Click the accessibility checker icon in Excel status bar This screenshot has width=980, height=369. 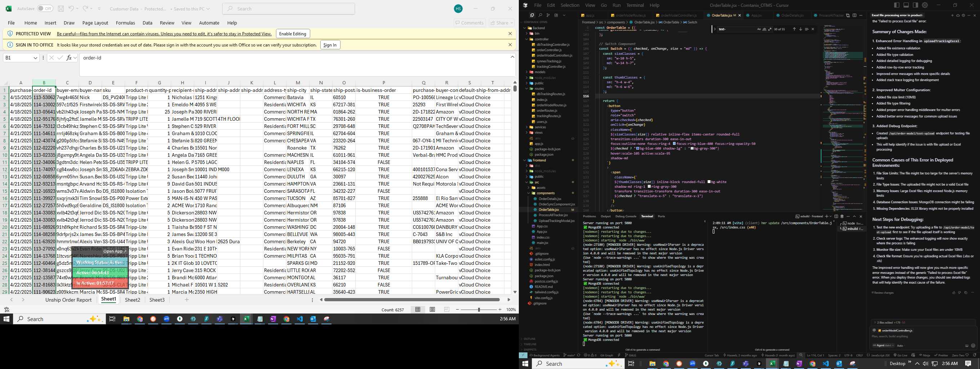click(6, 310)
